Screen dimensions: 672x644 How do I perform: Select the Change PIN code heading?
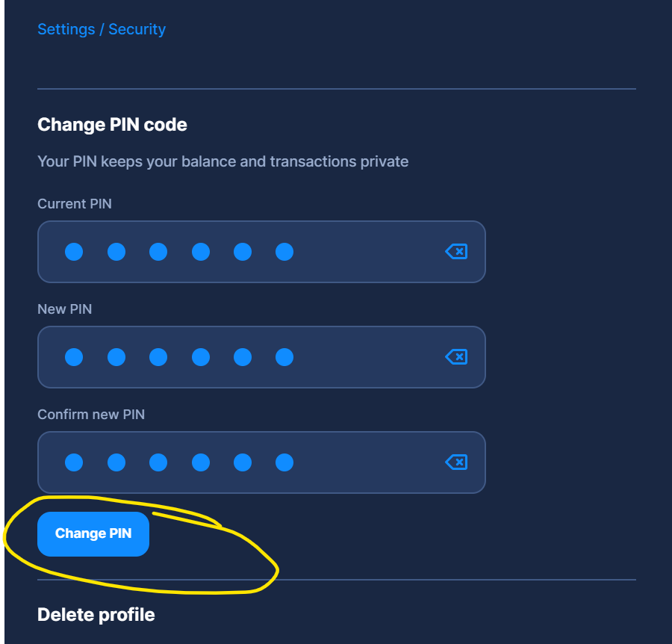pyautogui.click(x=112, y=124)
